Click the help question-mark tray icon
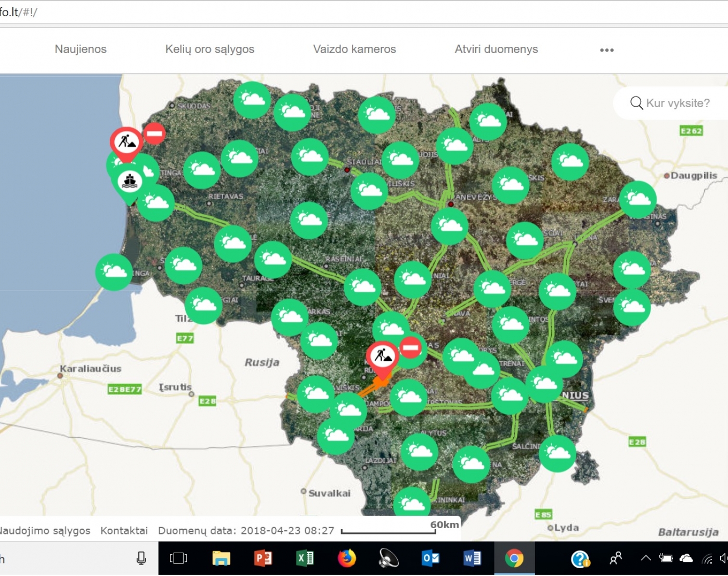The width and height of the screenshot is (728, 576). (580, 559)
